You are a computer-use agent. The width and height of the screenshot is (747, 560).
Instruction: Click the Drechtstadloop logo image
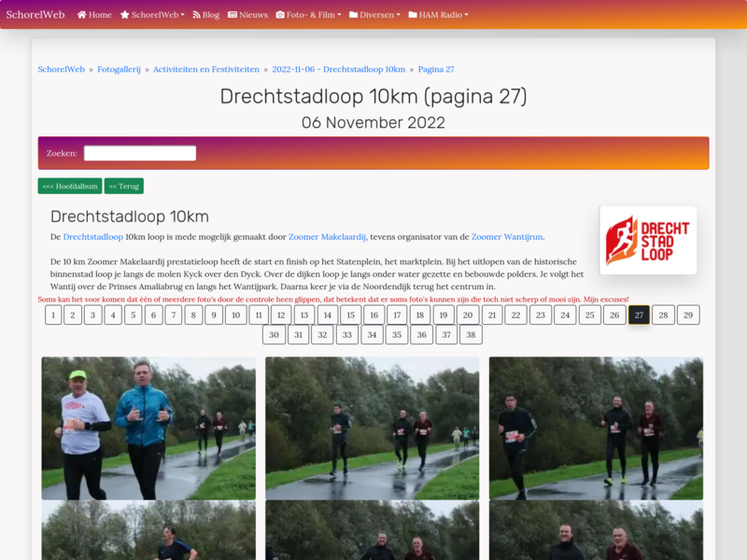tap(648, 241)
